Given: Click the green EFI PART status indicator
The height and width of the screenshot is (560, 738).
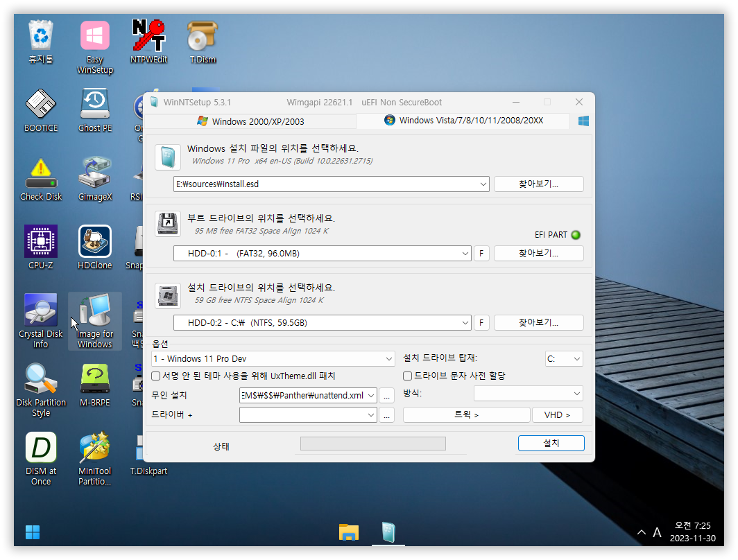Looking at the screenshot, I should 576,235.
